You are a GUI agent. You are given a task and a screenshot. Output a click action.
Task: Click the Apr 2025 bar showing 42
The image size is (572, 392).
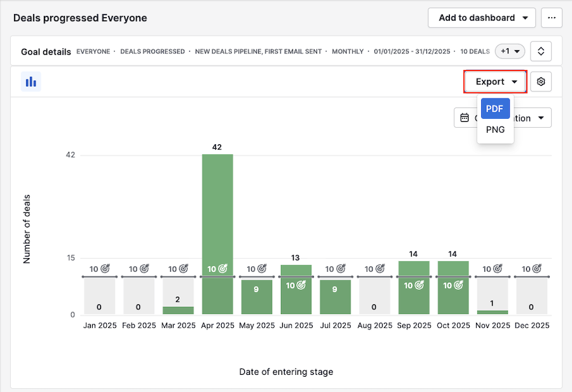tap(217, 210)
